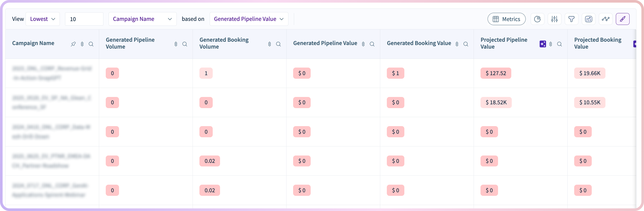Click the chart dashboard icon in toolbar
The height and width of the screenshot is (211, 644).
click(x=588, y=19)
